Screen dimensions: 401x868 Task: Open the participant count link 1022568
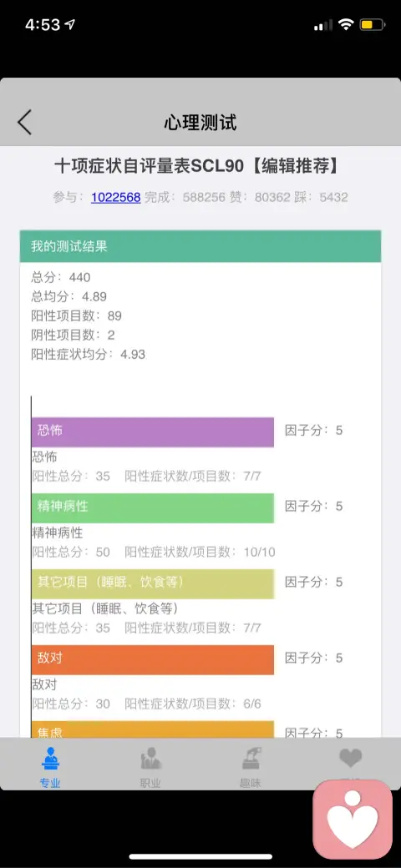click(116, 197)
